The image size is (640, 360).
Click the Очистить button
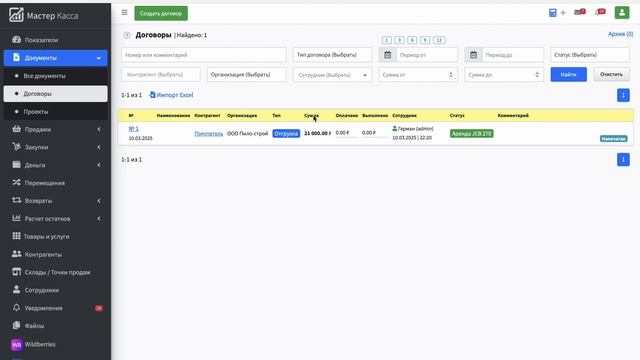pyautogui.click(x=611, y=74)
